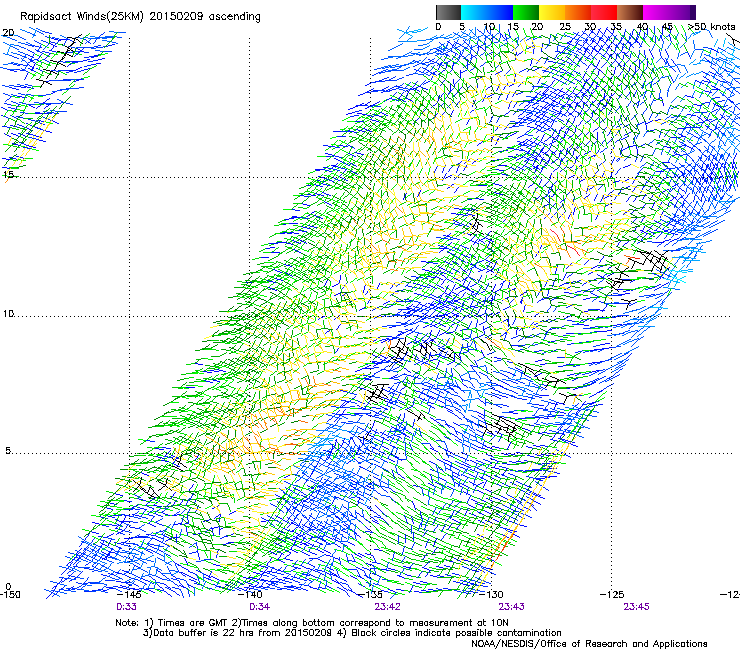The image size is (740, 650).
Task: Click the Rapidscat Winds(25KM) 20150209 ascending title
Action: [140, 17]
